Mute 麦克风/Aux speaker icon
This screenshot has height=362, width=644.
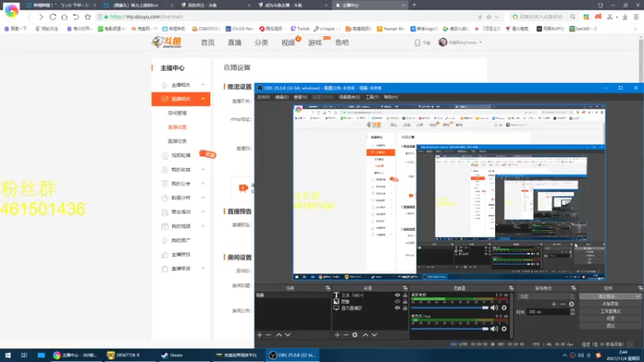(x=494, y=329)
